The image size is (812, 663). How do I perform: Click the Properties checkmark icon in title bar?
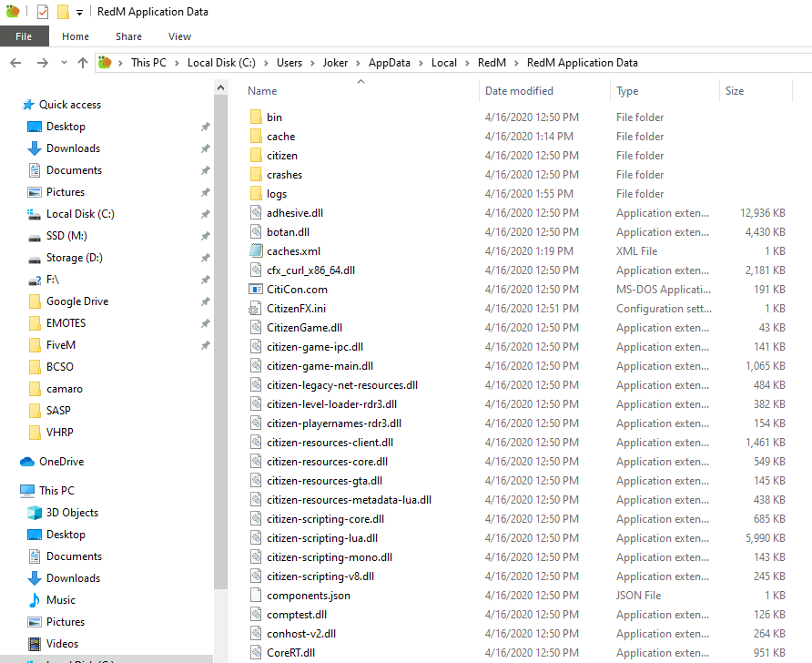pos(43,12)
